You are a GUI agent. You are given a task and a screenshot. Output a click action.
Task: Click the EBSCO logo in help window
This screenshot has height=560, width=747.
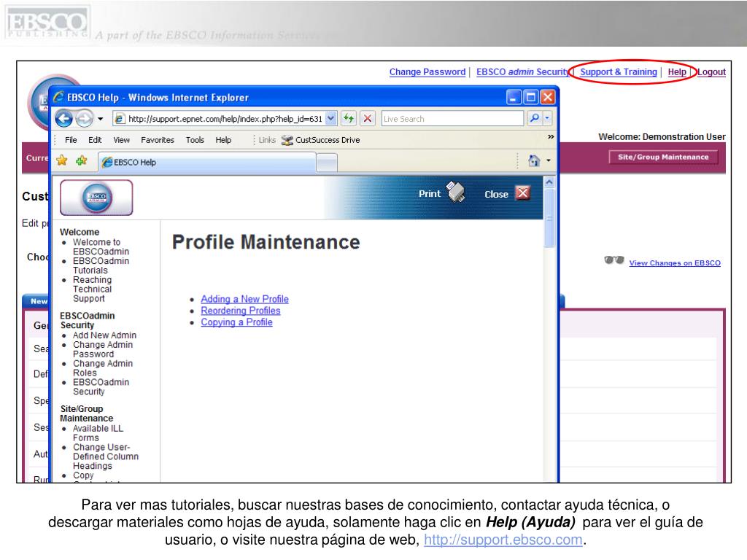coord(96,197)
